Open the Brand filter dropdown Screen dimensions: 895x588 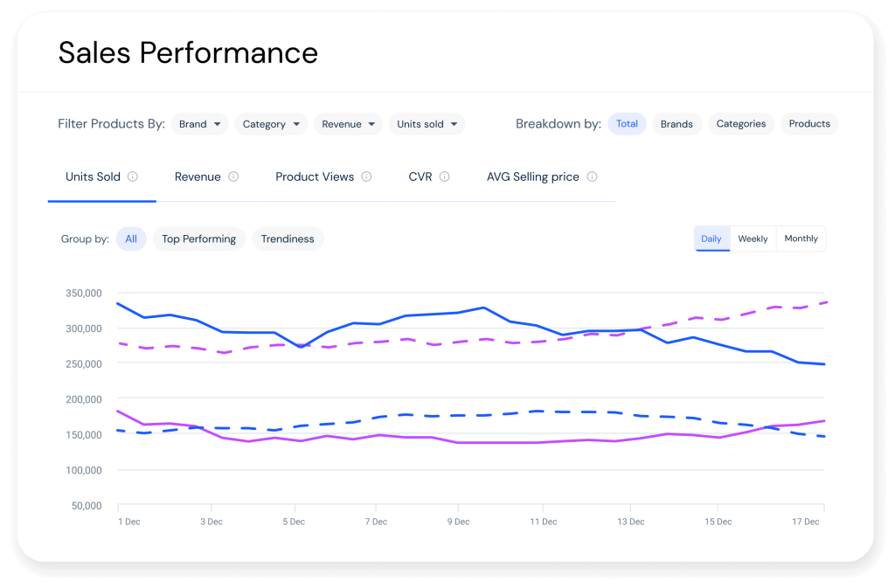[199, 123]
